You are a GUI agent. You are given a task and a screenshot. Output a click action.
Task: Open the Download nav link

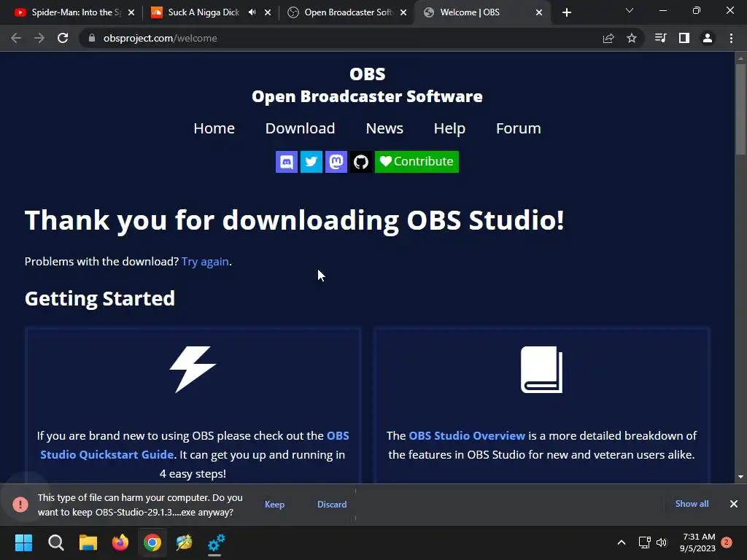pos(300,128)
